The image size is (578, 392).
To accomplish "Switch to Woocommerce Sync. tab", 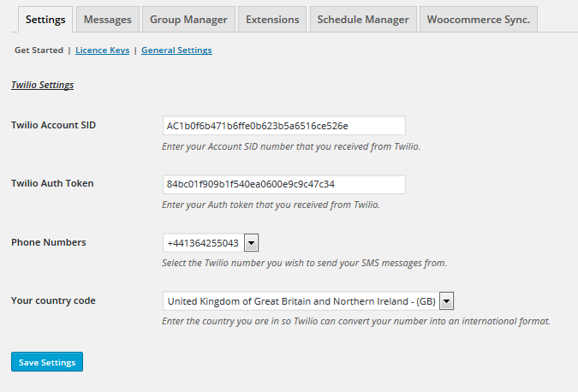I will point(478,19).
